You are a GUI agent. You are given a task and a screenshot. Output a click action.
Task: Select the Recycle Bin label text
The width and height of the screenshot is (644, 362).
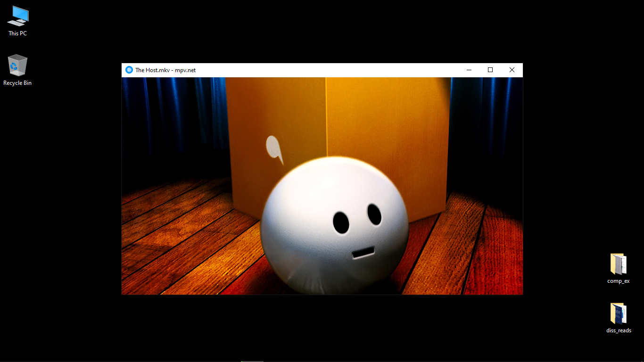17,82
